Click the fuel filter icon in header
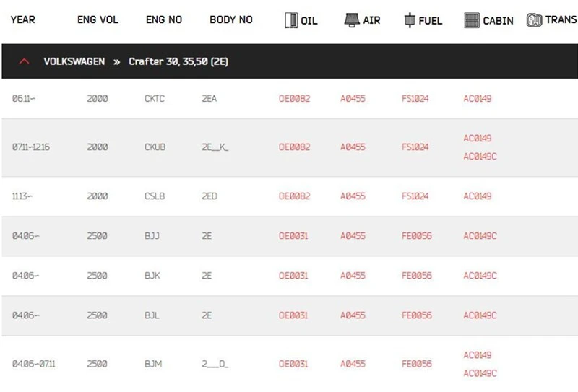This screenshot has height=392, width=578. tap(410, 20)
